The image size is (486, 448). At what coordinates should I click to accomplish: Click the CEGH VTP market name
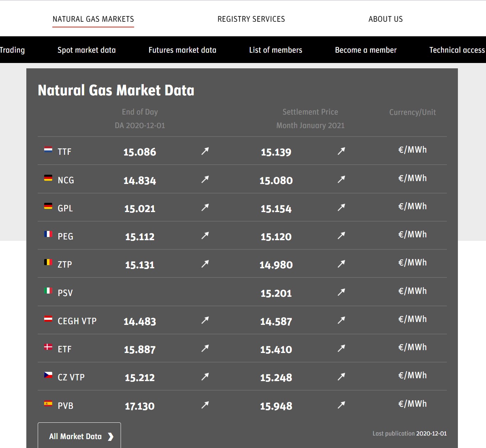(x=77, y=321)
